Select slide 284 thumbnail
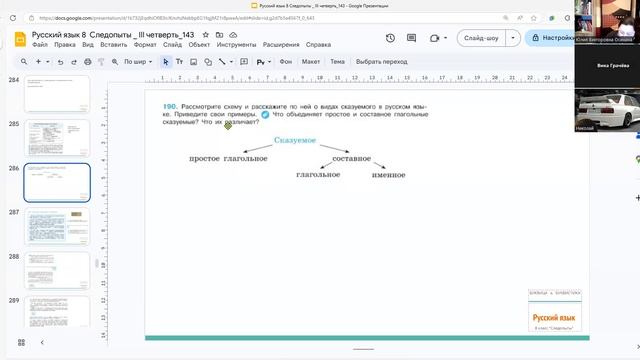The width and height of the screenshot is (640, 360). (57, 94)
